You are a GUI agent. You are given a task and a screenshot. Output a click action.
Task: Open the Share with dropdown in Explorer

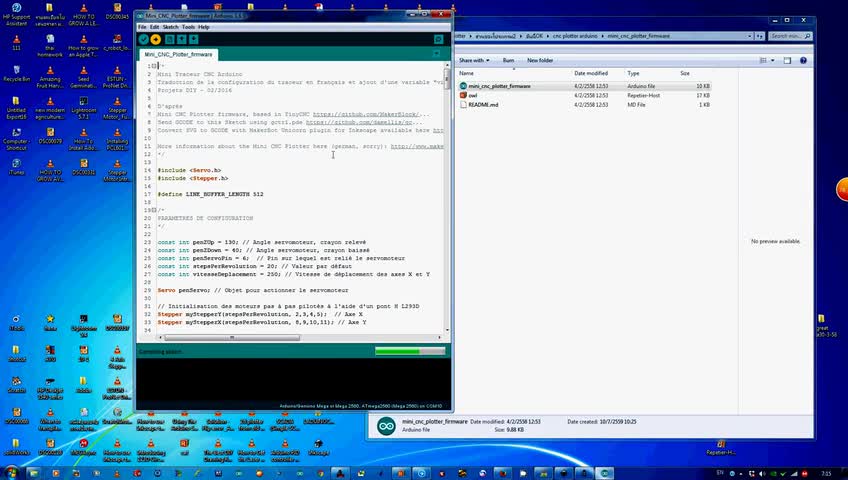(x=474, y=61)
